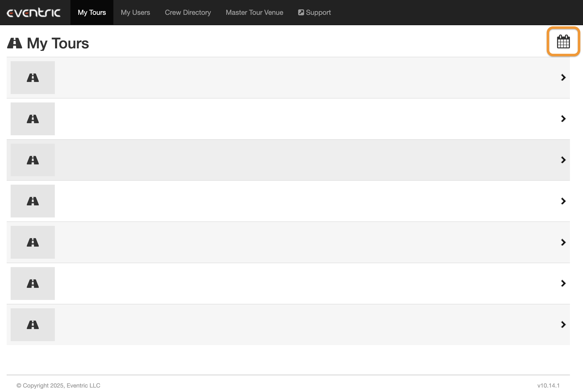Open the Support external link
The width and height of the screenshot is (583, 392).
(314, 13)
